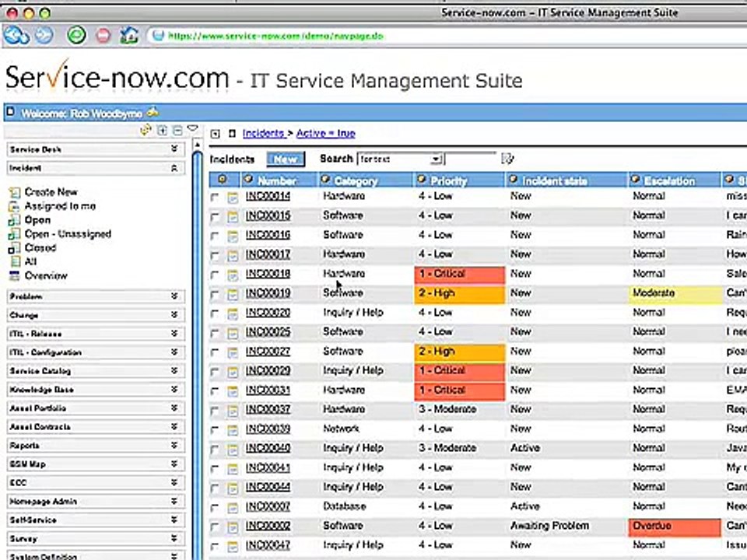Expand the Knowledge Base application menu

pyautogui.click(x=174, y=389)
